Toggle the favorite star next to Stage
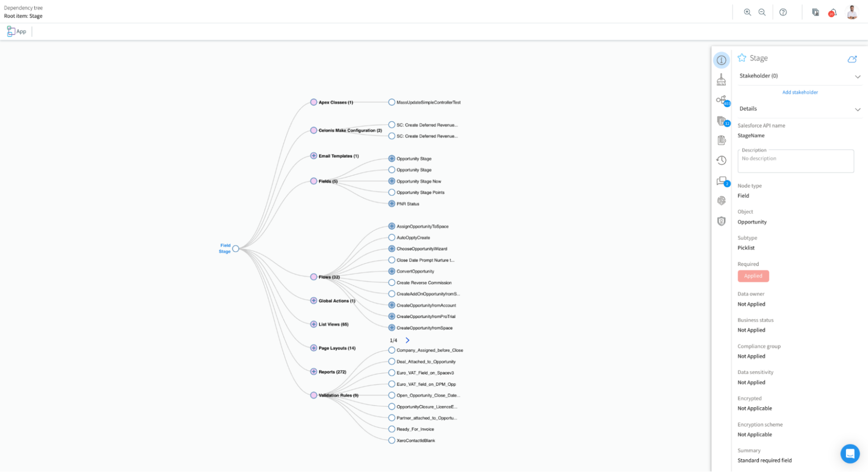 (x=741, y=57)
